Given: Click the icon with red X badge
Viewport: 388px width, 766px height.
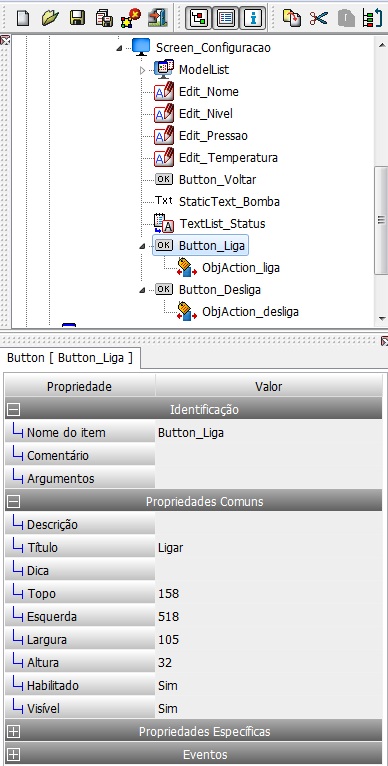Looking at the screenshot, I should [x=130, y=19].
